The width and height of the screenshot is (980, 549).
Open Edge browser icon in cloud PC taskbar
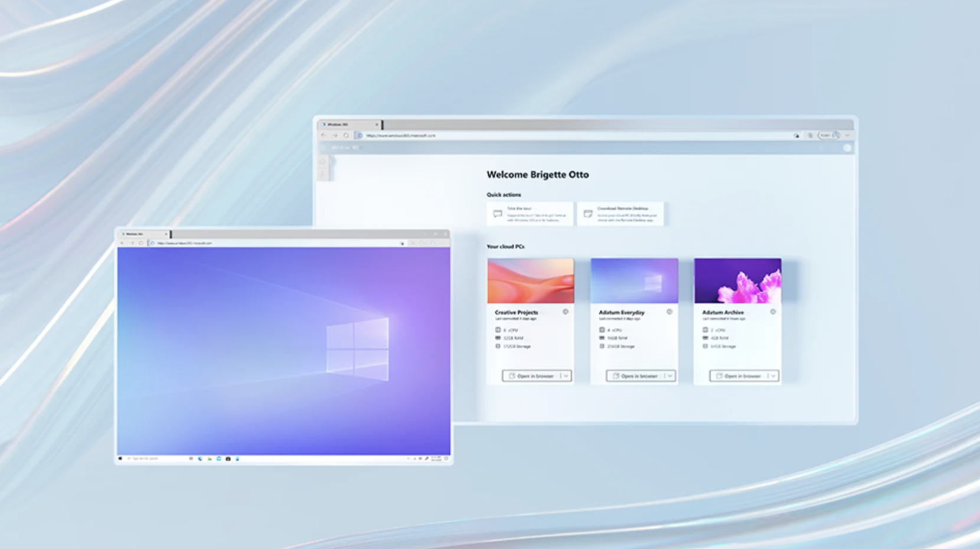coord(200,459)
